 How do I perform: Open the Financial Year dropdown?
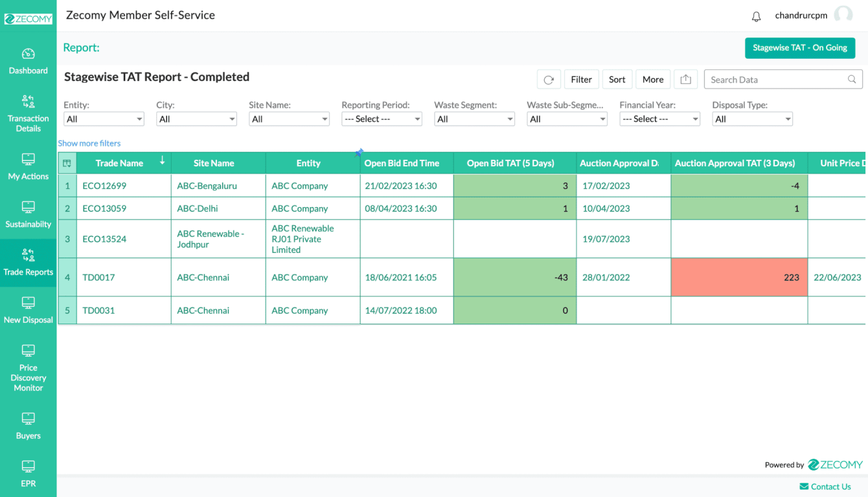point(659,118)
